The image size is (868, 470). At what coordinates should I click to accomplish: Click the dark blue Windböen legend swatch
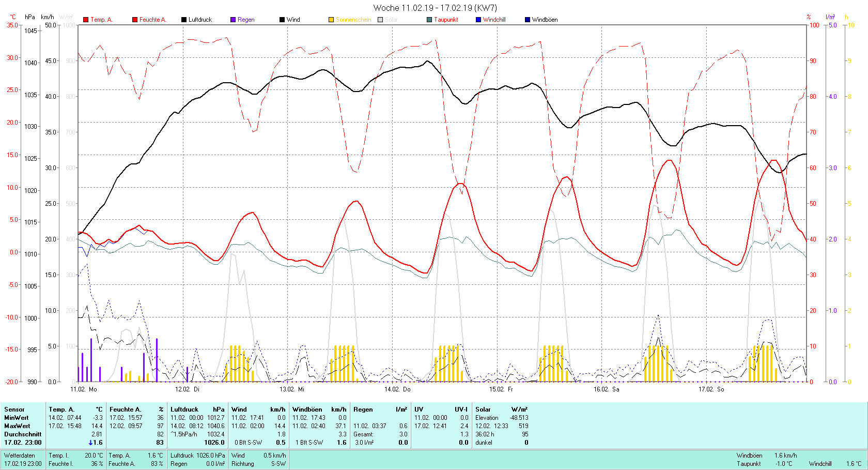pos(528,20)
